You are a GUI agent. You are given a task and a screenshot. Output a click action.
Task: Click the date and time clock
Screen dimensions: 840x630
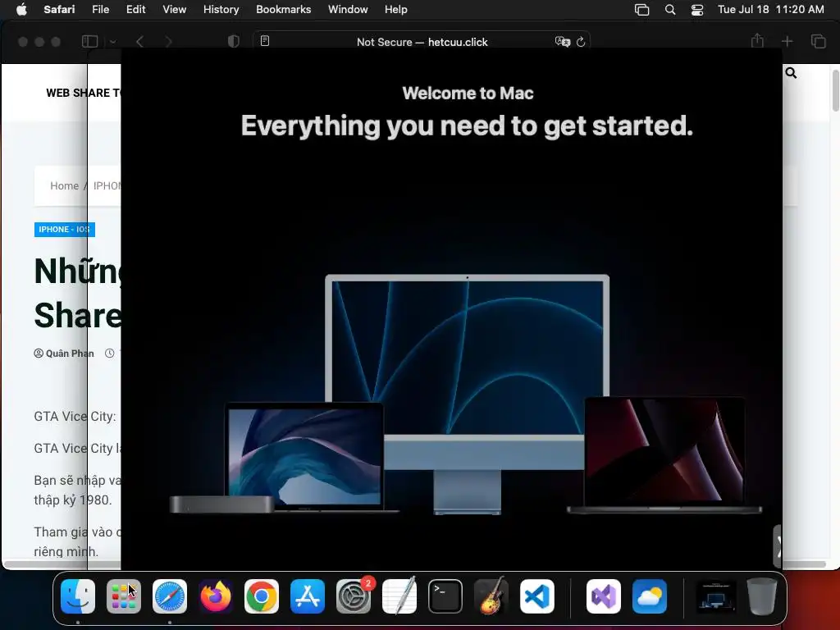[x=770, y=10]
